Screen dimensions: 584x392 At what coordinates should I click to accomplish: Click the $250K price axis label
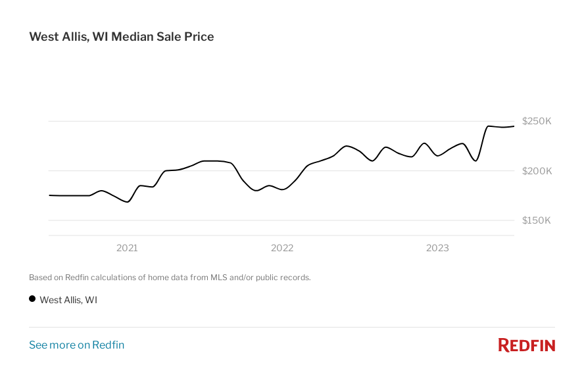(537, 121)
